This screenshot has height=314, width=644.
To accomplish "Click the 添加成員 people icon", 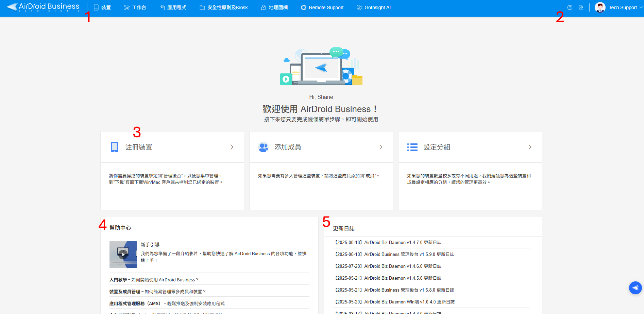I will tap(264, 147).
